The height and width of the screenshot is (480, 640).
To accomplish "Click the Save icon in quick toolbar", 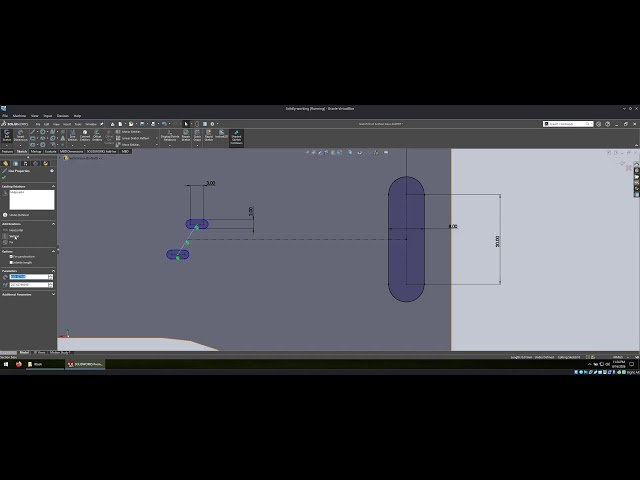I will pyautogui.click(x=142, y=124).
